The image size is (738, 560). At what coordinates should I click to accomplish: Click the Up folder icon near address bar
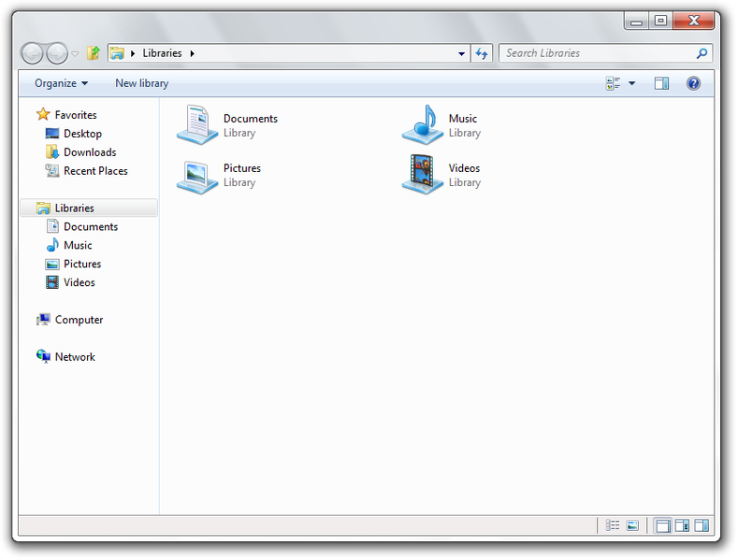tap(94, 53)
